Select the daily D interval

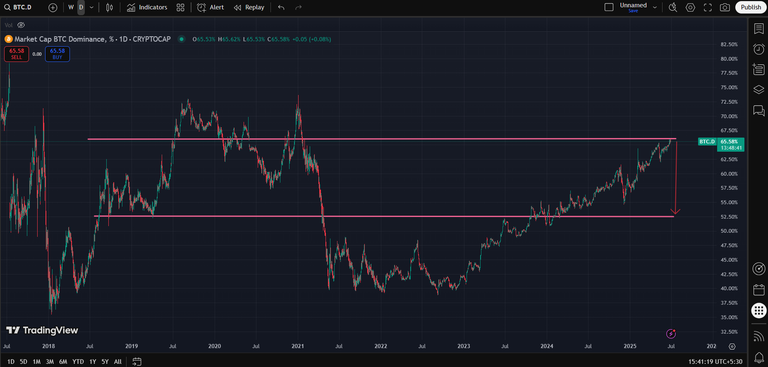[81, 7]
